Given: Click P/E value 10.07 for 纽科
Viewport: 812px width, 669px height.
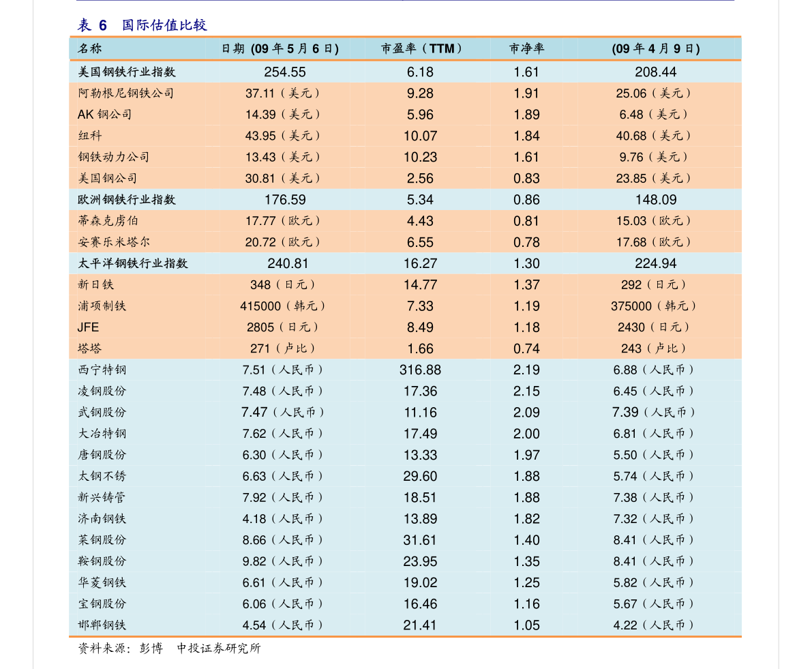Looking at the screenshot, I should point(421,136).
